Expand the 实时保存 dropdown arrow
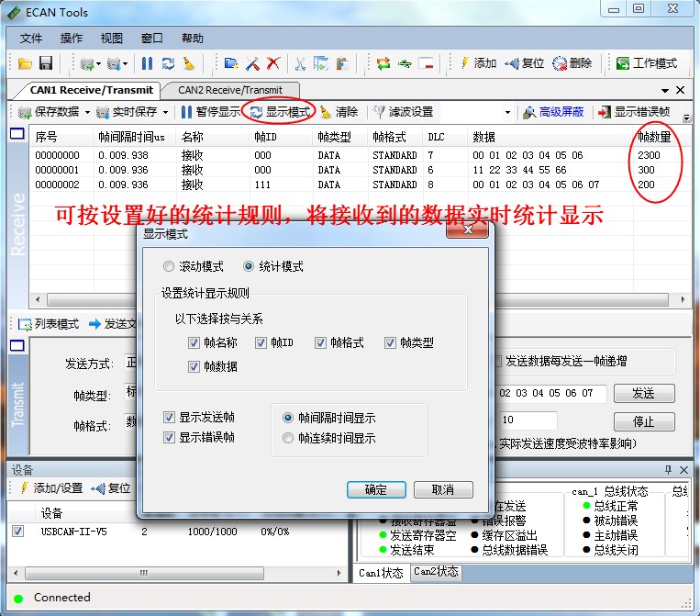Image resolution: width=700 pixels, height=616 pixels. 166,113
